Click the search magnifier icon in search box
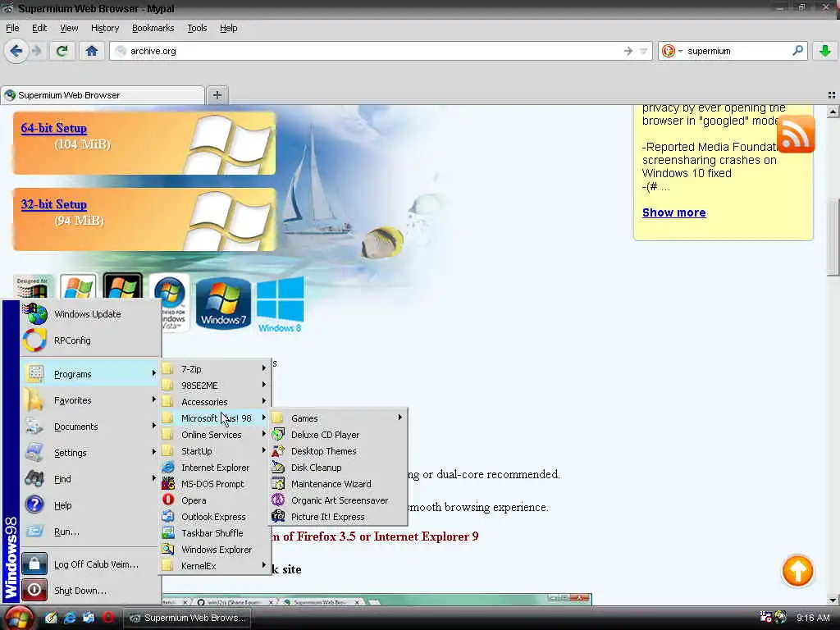840x630 pixels. 797,51
